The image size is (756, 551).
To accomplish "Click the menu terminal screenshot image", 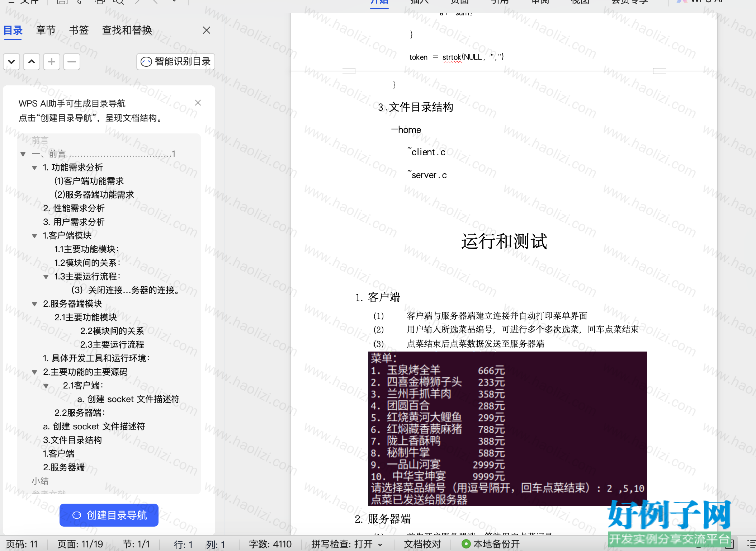I will tap(507, 428).
